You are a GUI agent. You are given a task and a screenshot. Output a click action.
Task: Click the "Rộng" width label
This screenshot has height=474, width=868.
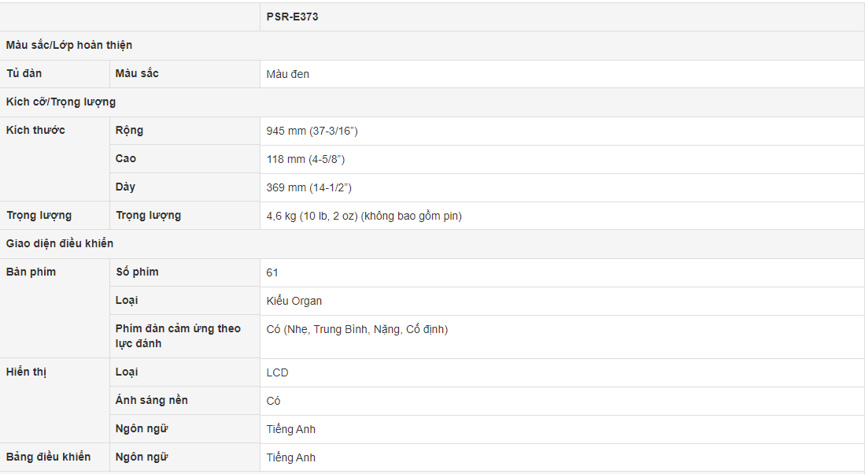[x=129, y=130]
